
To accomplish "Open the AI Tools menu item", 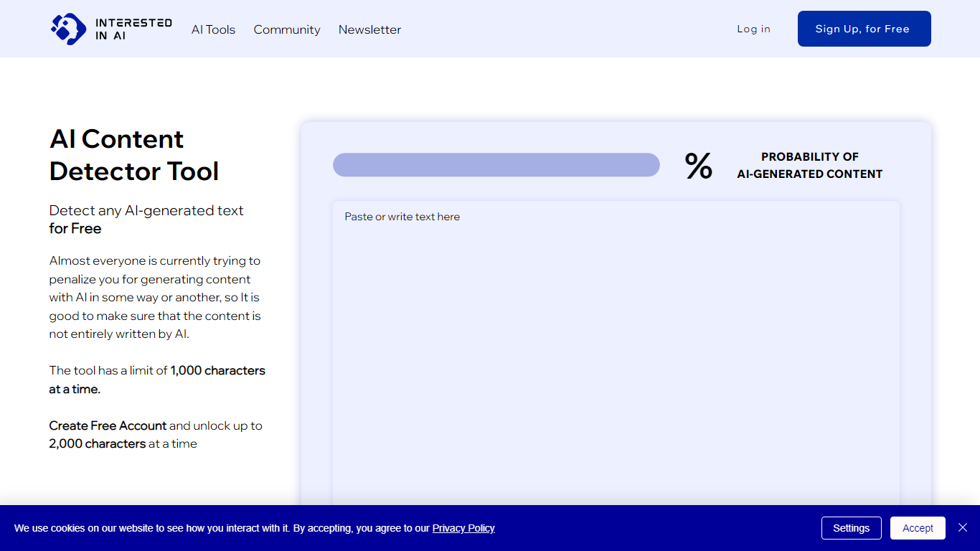I will tap(213, 29).
